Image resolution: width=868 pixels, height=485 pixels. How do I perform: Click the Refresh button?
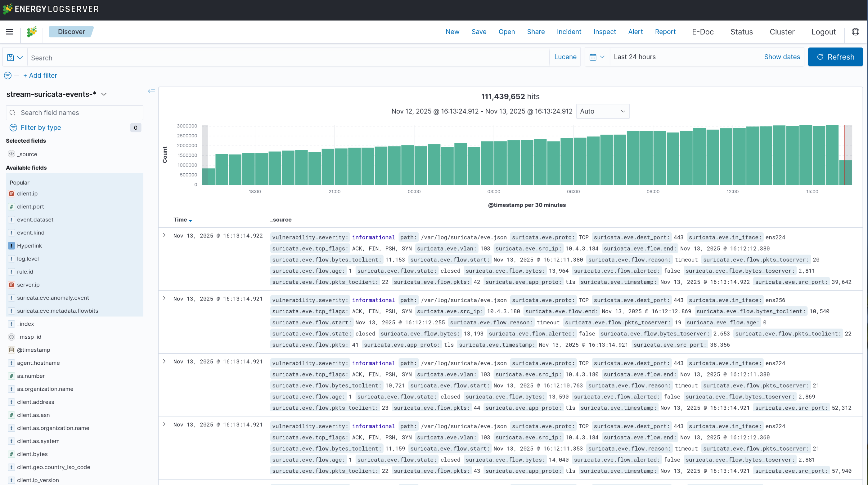835,57
